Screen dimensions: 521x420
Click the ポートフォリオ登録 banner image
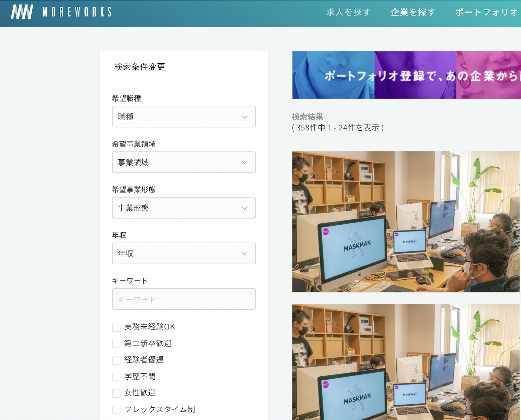tap(407, 75)
